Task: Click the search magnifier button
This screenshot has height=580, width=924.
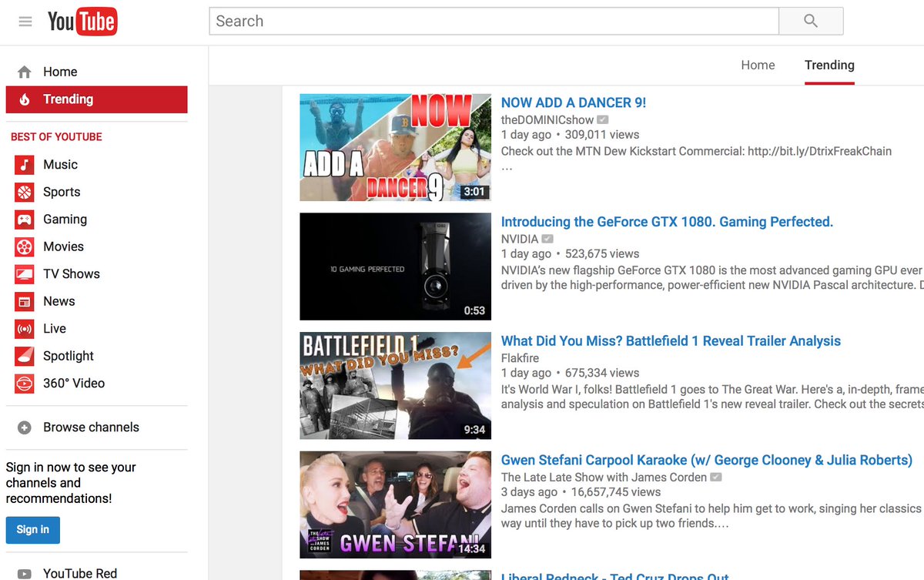Action: click(x=811, y=21)
